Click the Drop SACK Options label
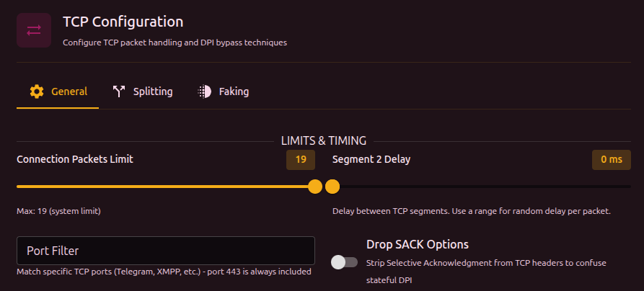The image size is (644, 291). pyautogui.click(x=418, y=244)
